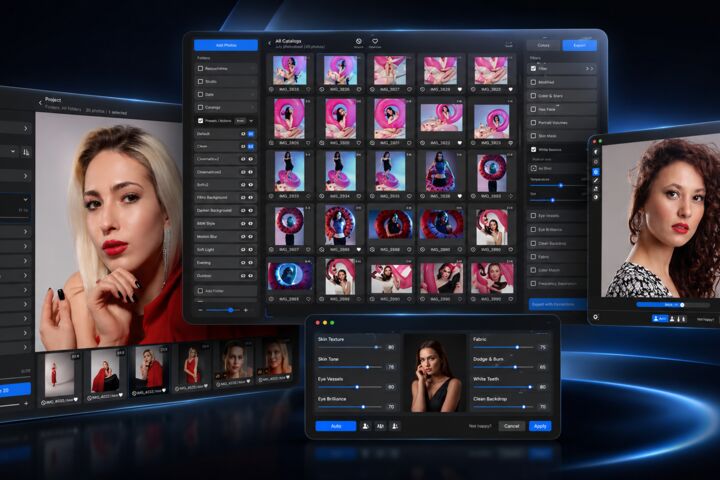Click the Not happy? link in the dialog

click(x=480, y=426)
